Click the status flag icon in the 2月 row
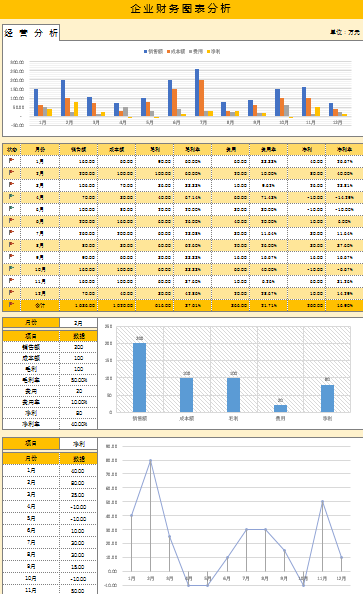 pyautogui.click(x=12, y=173)
